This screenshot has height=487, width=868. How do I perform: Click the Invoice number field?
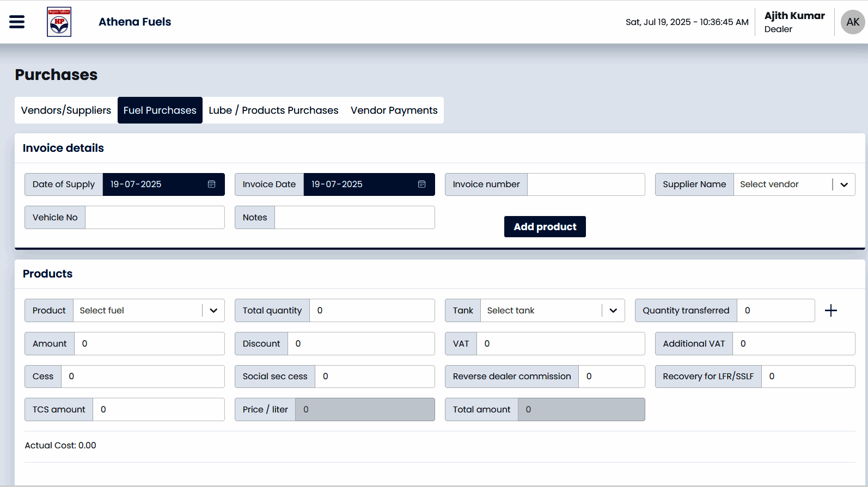pyautogui.click(x=586, y=184)
